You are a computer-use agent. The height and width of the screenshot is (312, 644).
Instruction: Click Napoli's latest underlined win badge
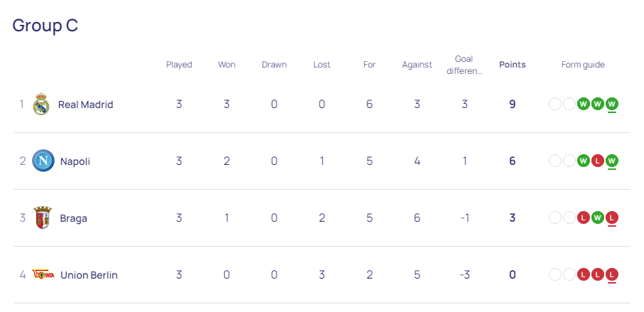tap(612, 161)
